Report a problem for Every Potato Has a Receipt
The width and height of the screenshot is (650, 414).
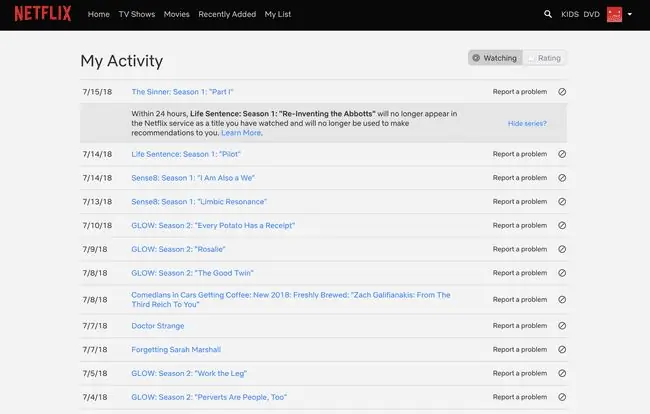520,225
